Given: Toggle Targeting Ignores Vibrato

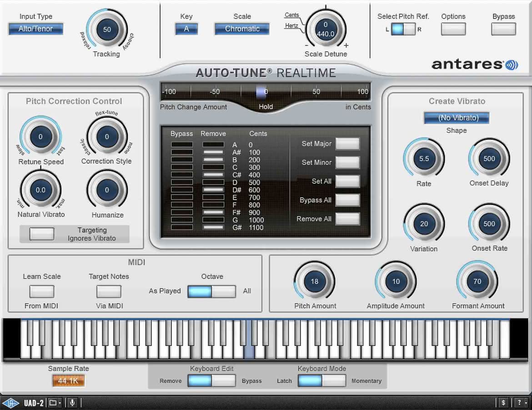Looking at the screenshot, I should [x=42, y=234].
